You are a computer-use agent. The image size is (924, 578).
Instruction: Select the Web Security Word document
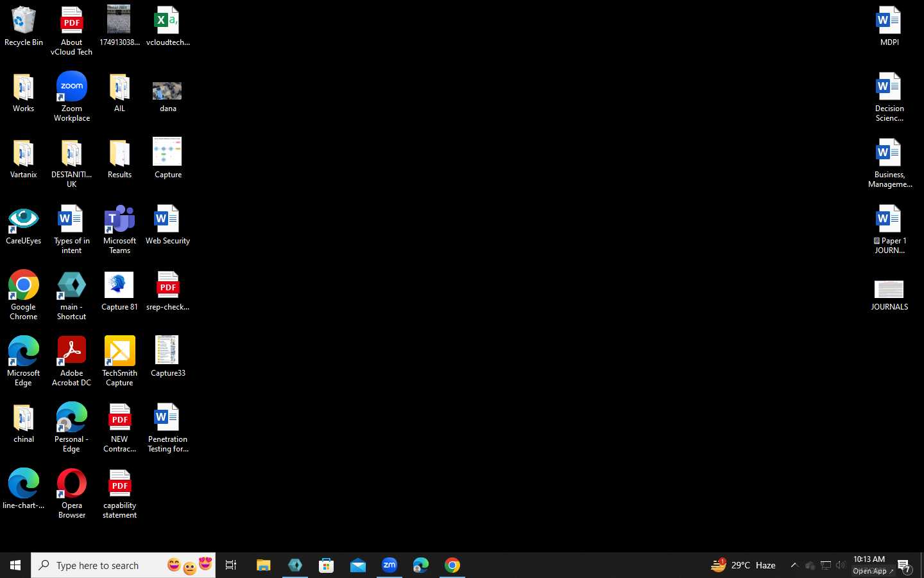tap(167, 225)
